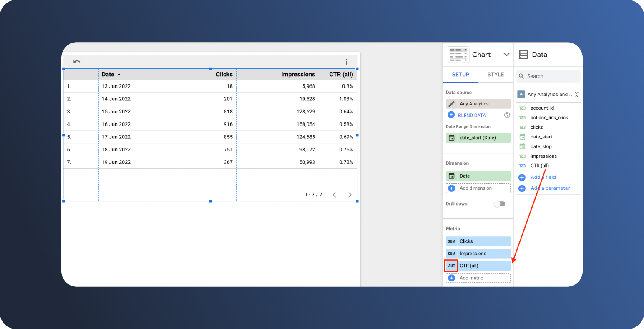This screenshot has width=644, height=329.
Task: Collapse the Any Analytics field list
Action: pos(576,94)
